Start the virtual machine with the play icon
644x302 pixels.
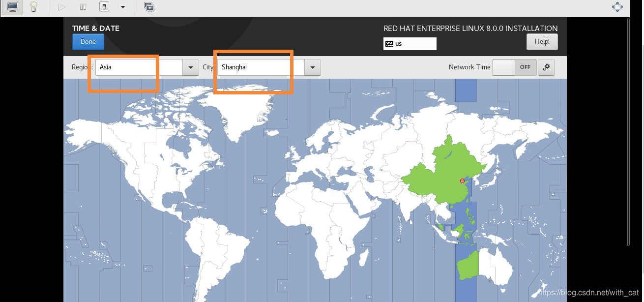click(61, 7)
